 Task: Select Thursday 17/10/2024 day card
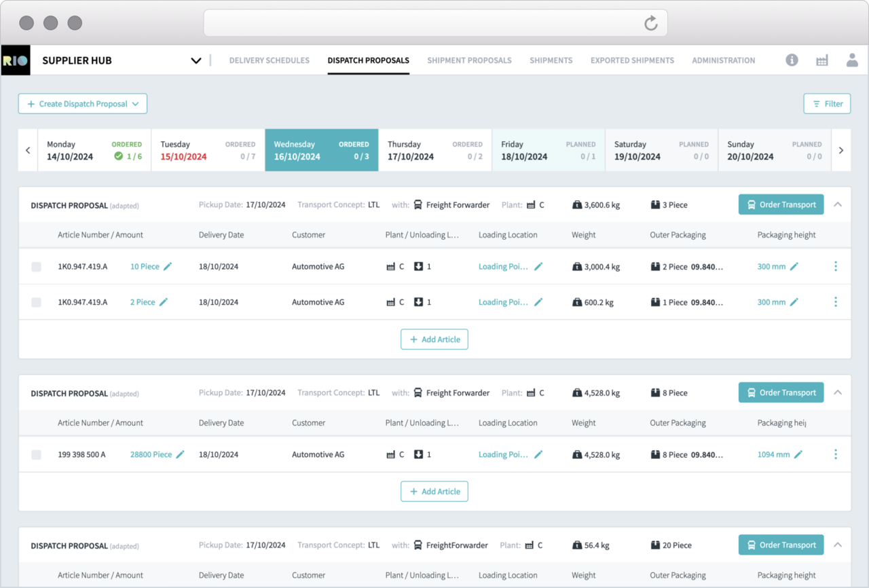tap(435, 150)
